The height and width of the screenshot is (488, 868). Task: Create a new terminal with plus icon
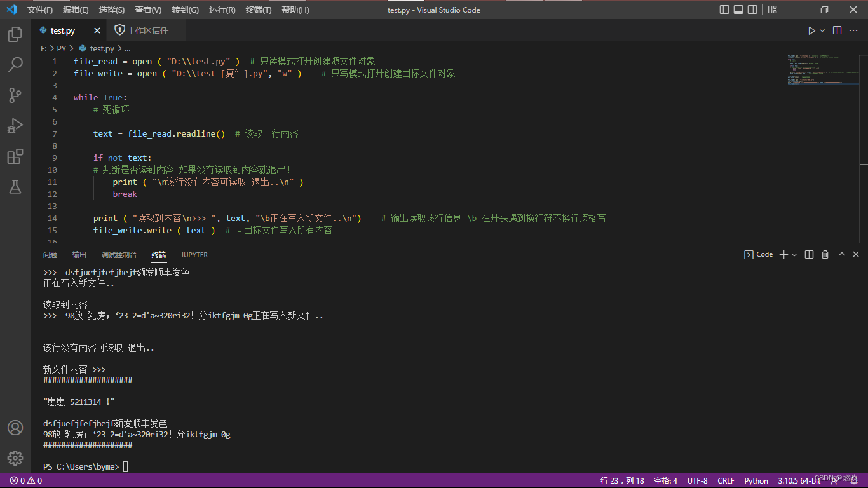[784, 254]
